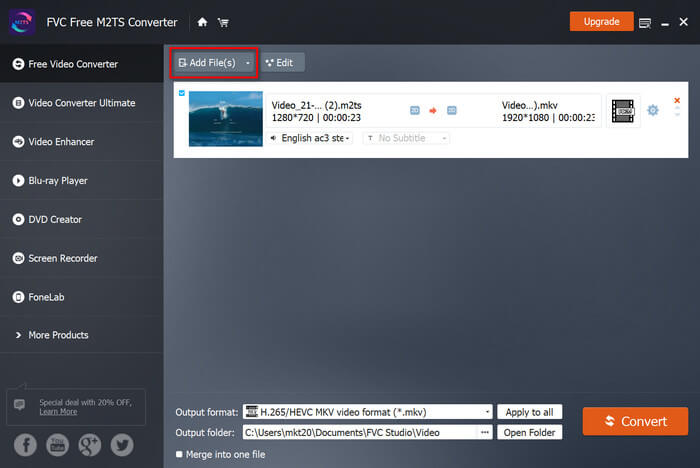This screenshot has width=700, height=468.
Task: Select Video Enhancer in sidebar
Action: click(82, 142)
